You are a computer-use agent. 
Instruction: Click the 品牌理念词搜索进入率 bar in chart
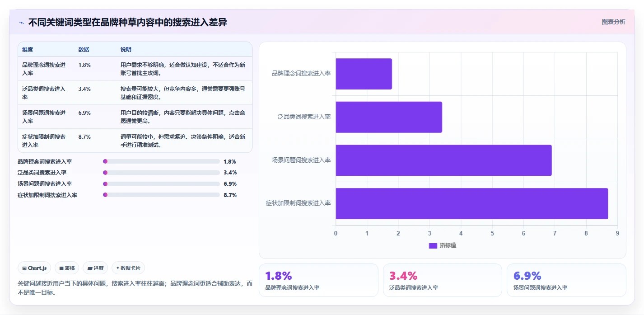364,74
